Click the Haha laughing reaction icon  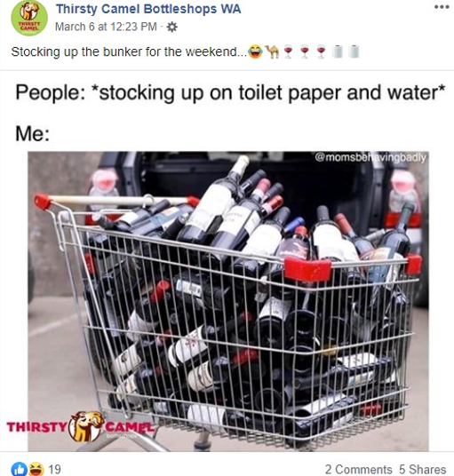point(36,469)
